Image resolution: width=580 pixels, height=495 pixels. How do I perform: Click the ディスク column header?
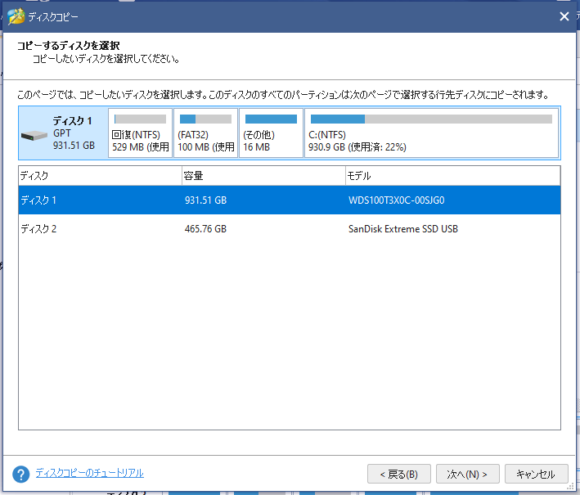coord(100,176)
